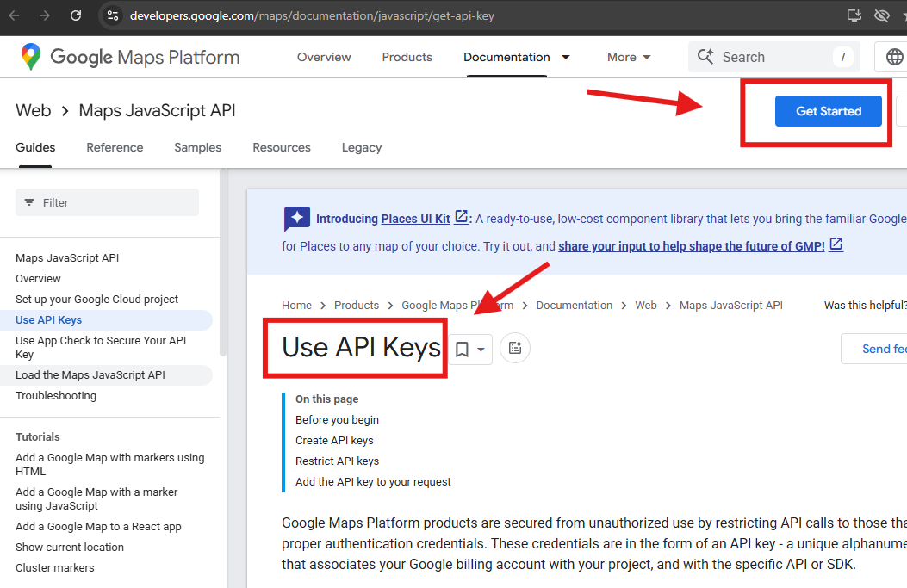Switch to the Resources tab
This screenshot has width=907, height=588.
point(282,147)
